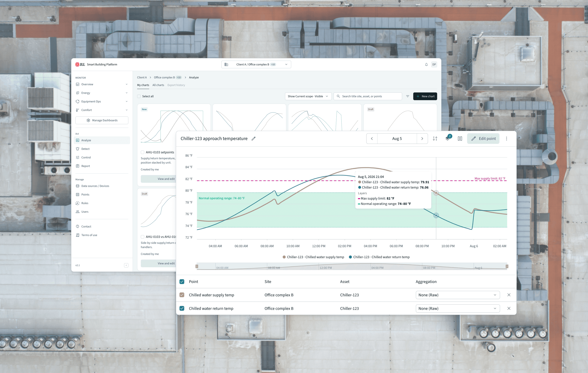Switch to My charts tab
Image resolution: width=588 pixels, height=373 pixels.
click(x=143, y=85)
